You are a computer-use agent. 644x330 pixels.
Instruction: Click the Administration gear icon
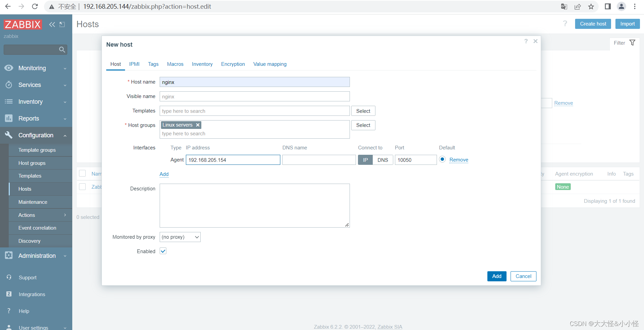click(x=9, y=255)
